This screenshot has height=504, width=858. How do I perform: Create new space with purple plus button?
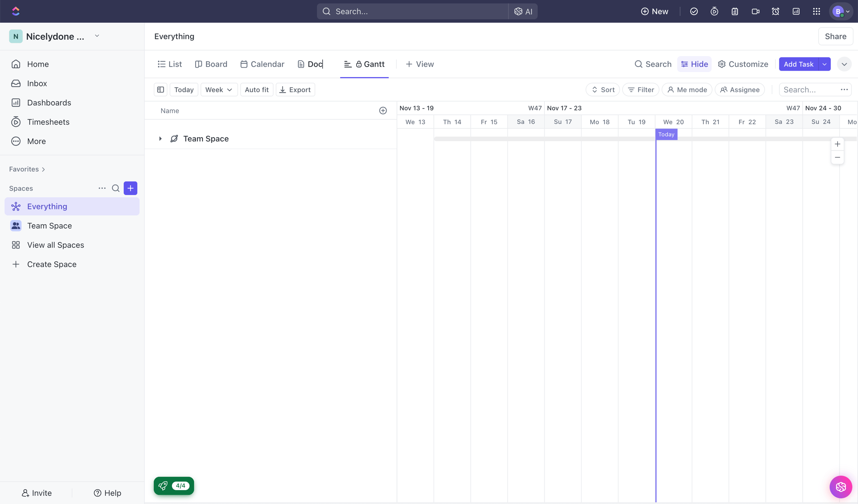(130, 188)
